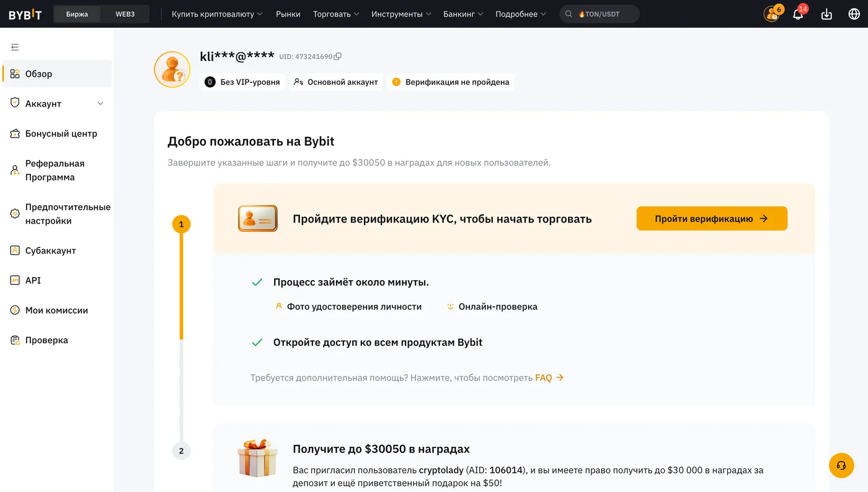This screenshot has width=868, height=492.
Task: Click the main account switch icon
Action: [x=298, y=82]
